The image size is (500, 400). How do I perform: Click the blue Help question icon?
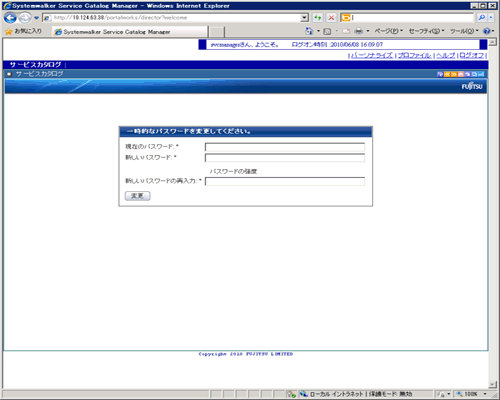point(487,31)
